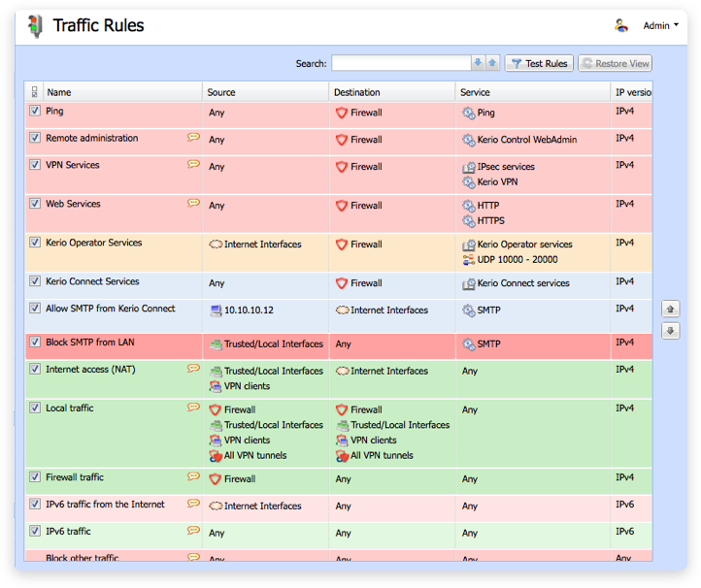Viewport: 701px width, 588px height.
Task: Click the host icon next to 10.10.10.12
Action: pyautogui.click(x=216, y=310)
